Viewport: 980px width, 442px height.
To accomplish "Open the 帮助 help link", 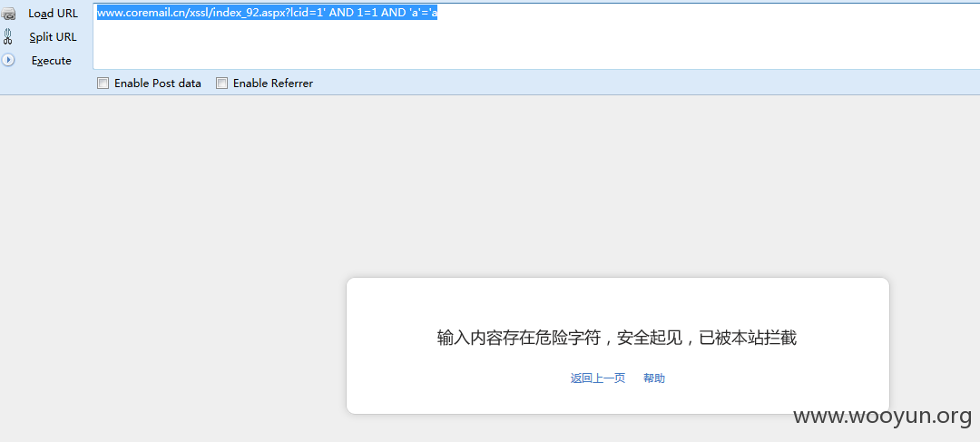I will click(654, 378).
